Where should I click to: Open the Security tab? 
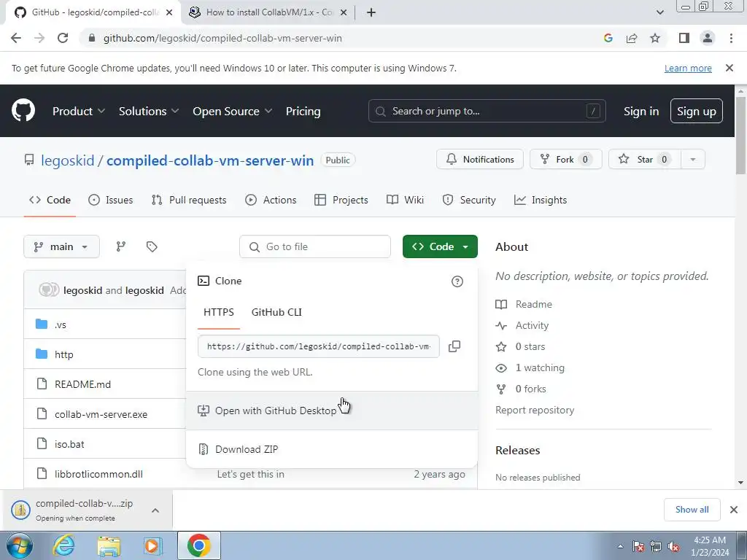click(x=469, y=200)
